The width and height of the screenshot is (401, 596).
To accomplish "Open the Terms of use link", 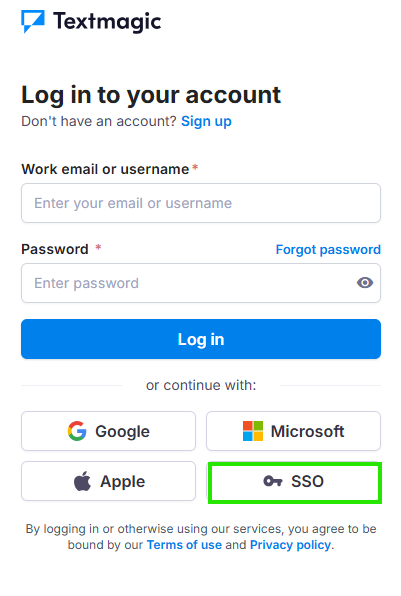I will pyautogui.click(x=184, y=545).
